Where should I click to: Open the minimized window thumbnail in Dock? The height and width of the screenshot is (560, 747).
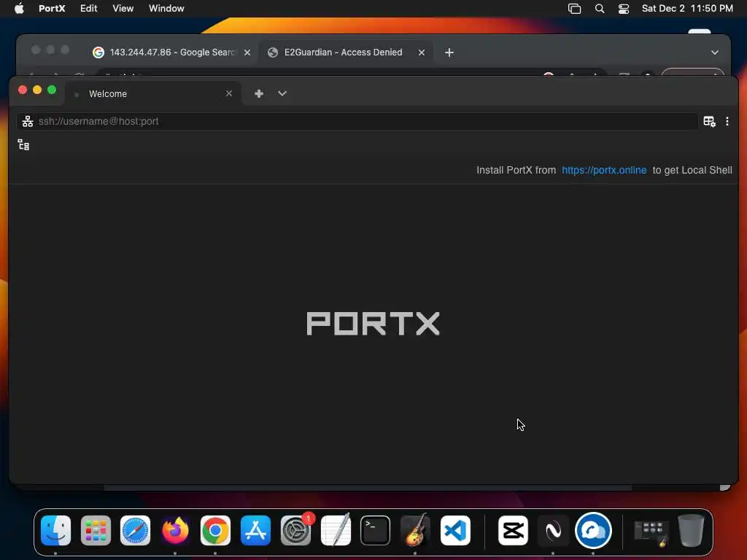click(x=651, y=533)
